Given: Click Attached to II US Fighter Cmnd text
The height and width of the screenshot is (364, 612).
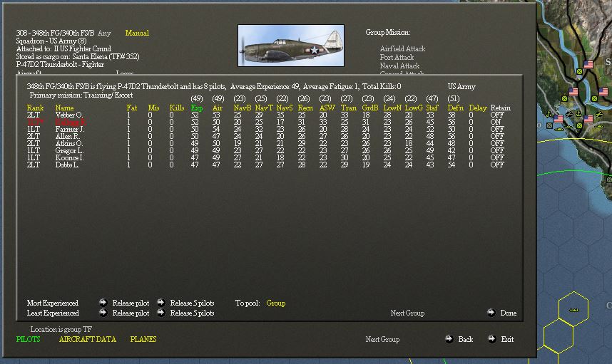Looking at the screenshot, I should click(63, 48).
